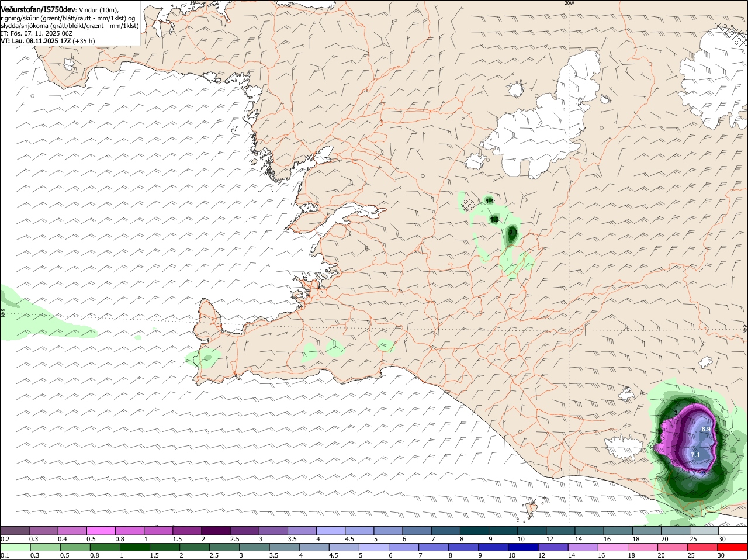Image resolution: width=748 pixels, height=560 pixels.
Task: Click the '20W' longitude label at top
Action: tap(569, 3)
